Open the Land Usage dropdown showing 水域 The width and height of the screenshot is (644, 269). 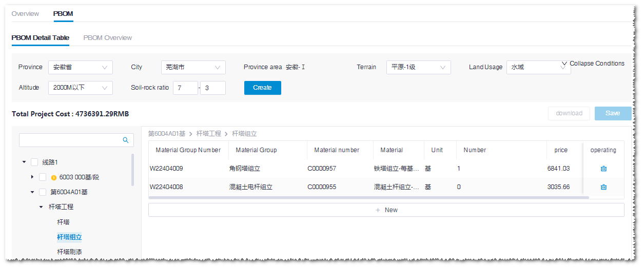[x=538, y=67]
